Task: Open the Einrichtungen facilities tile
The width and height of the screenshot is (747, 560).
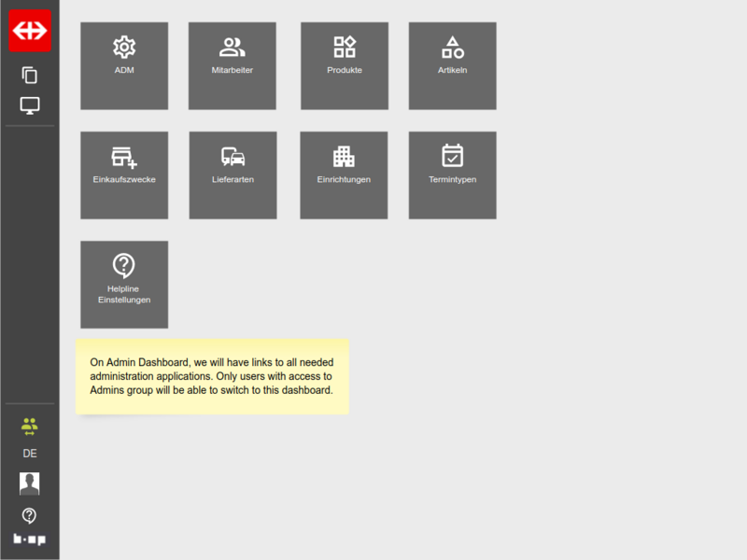Action: coord(344,175)
